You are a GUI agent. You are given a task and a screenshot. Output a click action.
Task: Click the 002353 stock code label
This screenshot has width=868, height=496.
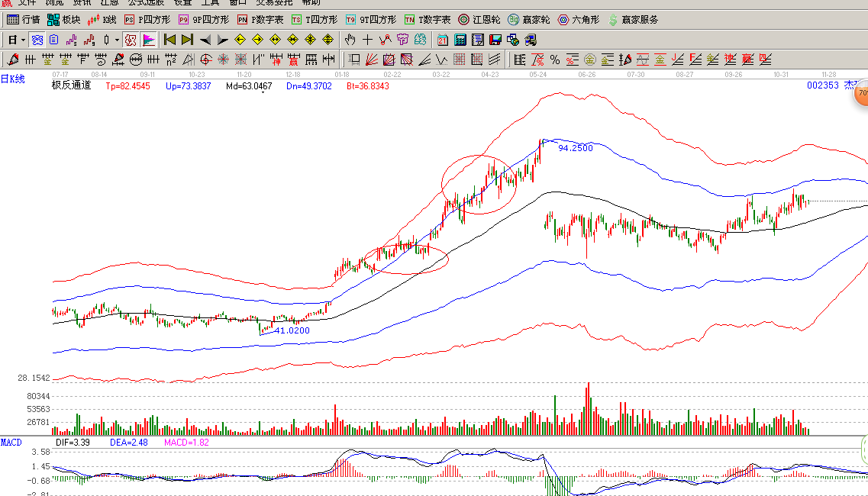822,85
